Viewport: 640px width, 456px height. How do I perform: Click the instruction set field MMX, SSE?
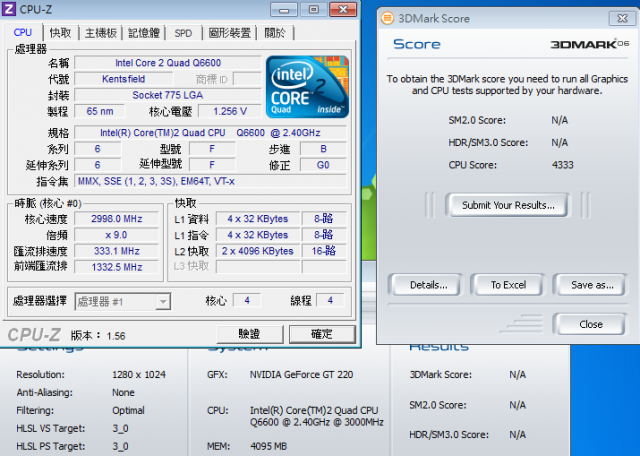[210, 181]
